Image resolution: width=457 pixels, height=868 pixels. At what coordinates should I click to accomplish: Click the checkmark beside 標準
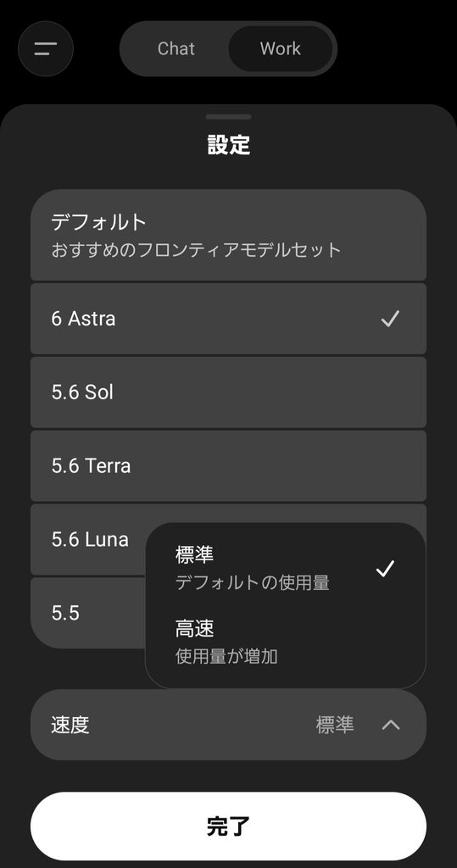[x=385, y=569]
